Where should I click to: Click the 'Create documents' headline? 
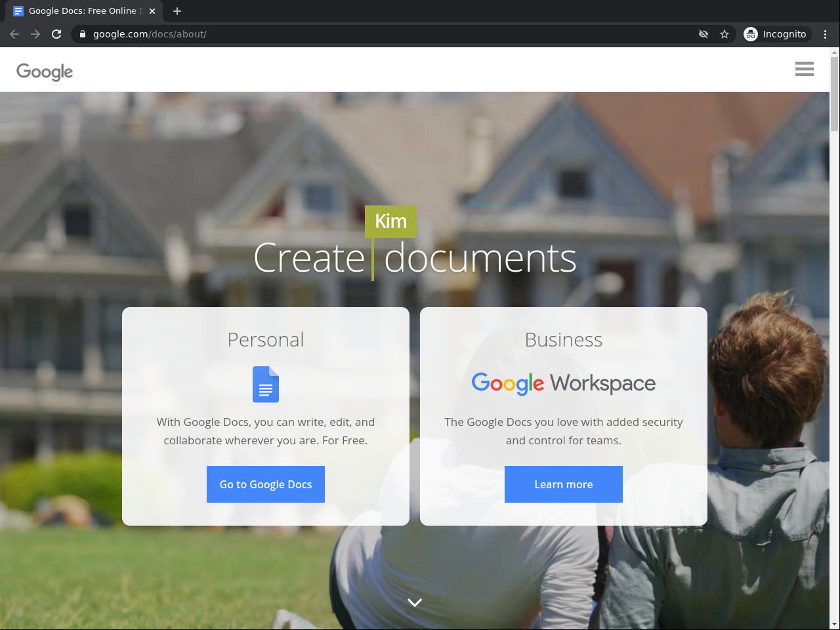point(415,258)
